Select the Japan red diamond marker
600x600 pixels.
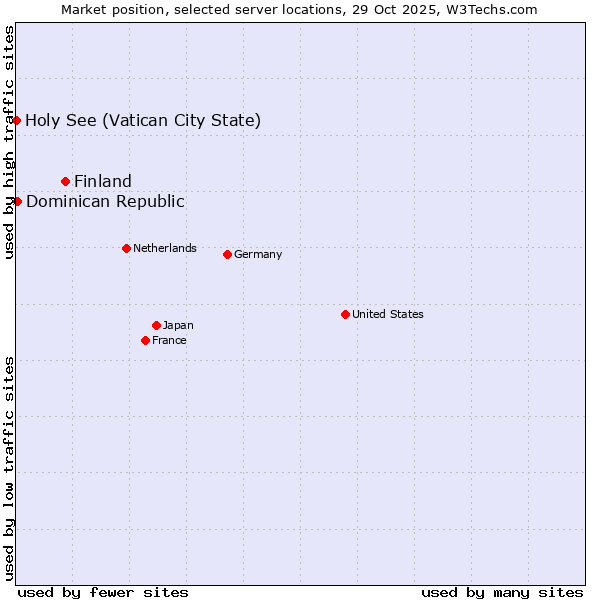point(156,325)
